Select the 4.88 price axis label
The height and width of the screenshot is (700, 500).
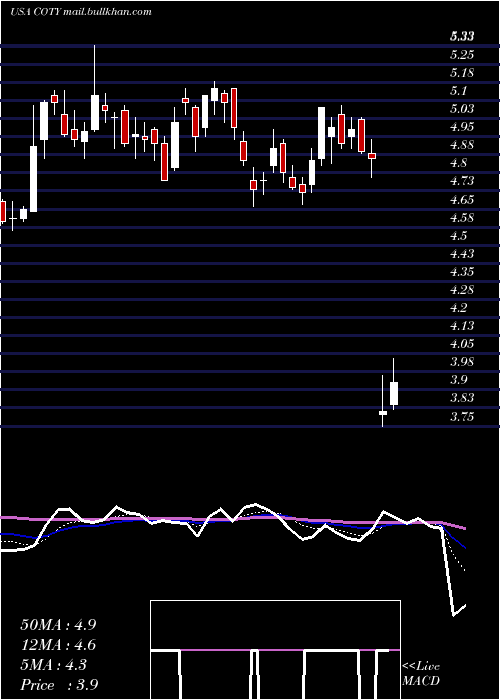[462, 145]
